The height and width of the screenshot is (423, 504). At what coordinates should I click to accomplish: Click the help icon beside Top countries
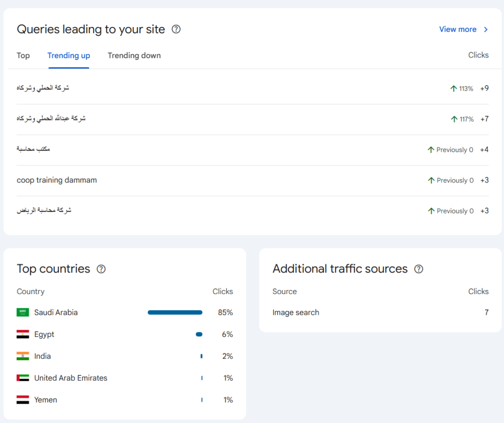pyautogui.click(x=101, y=269)
